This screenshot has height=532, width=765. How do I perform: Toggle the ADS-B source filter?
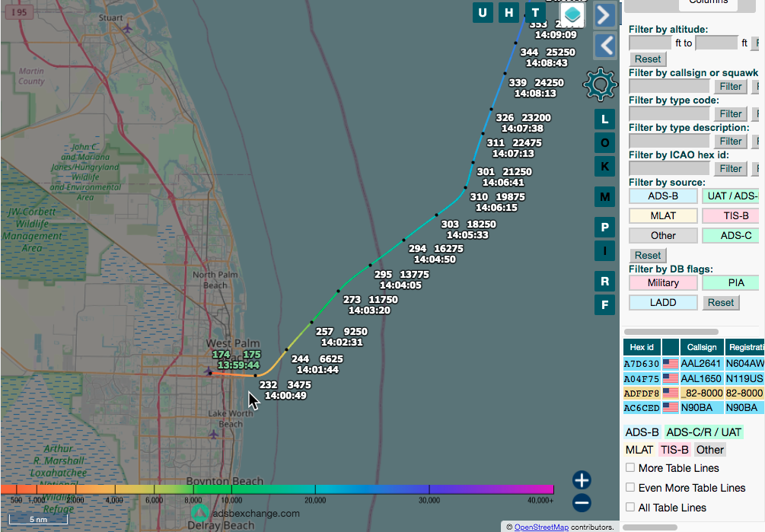tap(663, 196)
